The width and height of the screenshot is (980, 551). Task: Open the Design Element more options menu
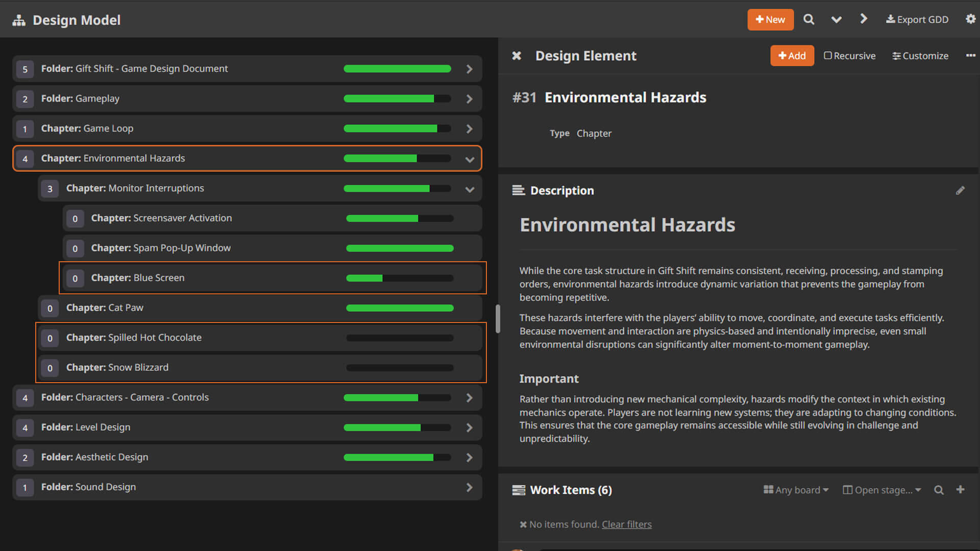(970, 55)
